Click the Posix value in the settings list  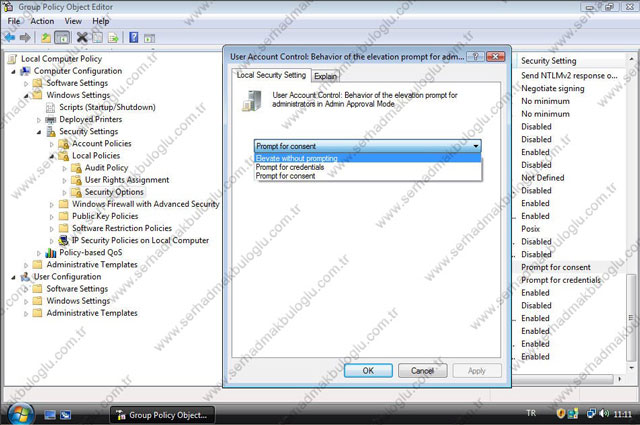(531, 229)
